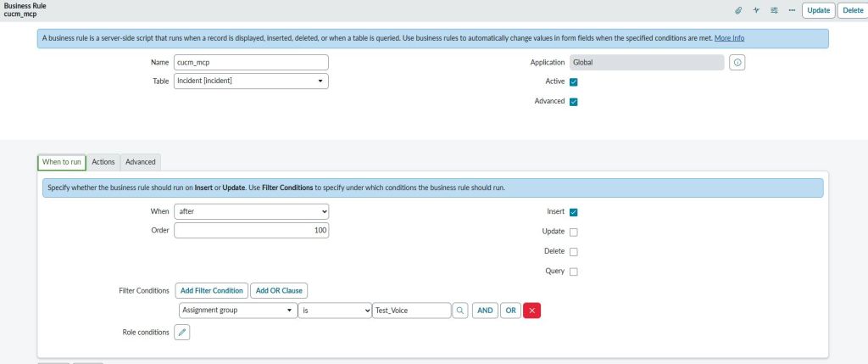Edit Role conditions with pencil icon
Viewport: 868px width, 364px height.
pos(182,333)
